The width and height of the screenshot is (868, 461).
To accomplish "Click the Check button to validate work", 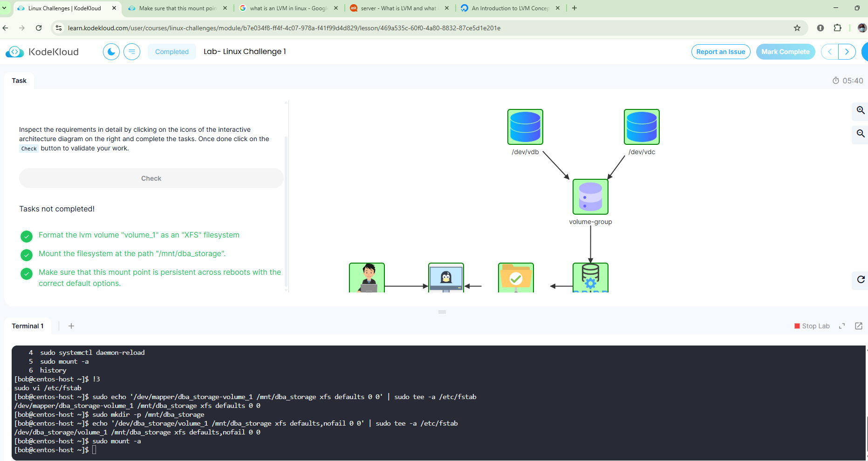I will click(151, 178).
